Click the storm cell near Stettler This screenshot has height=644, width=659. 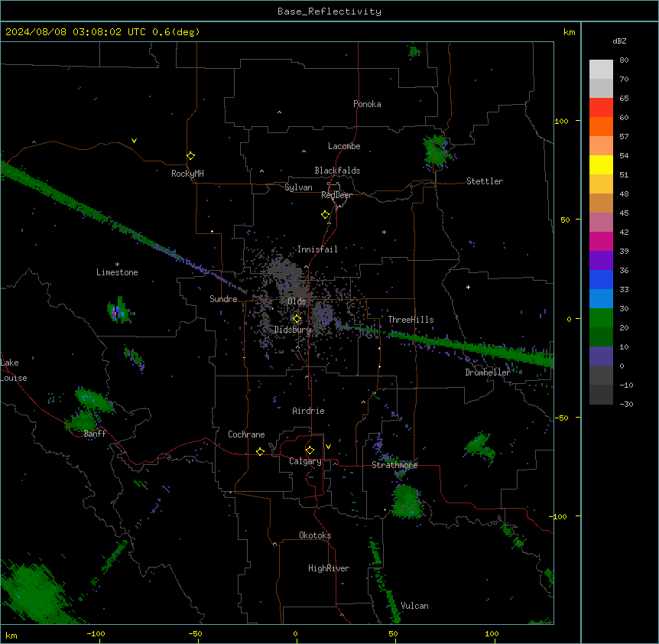tap(437, 152)
